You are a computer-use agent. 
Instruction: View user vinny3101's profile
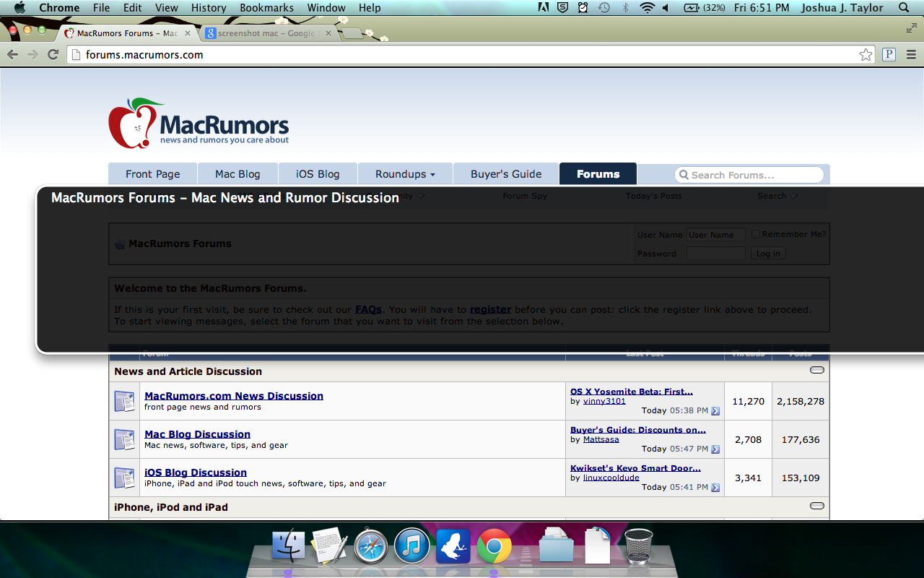point(604,401)
